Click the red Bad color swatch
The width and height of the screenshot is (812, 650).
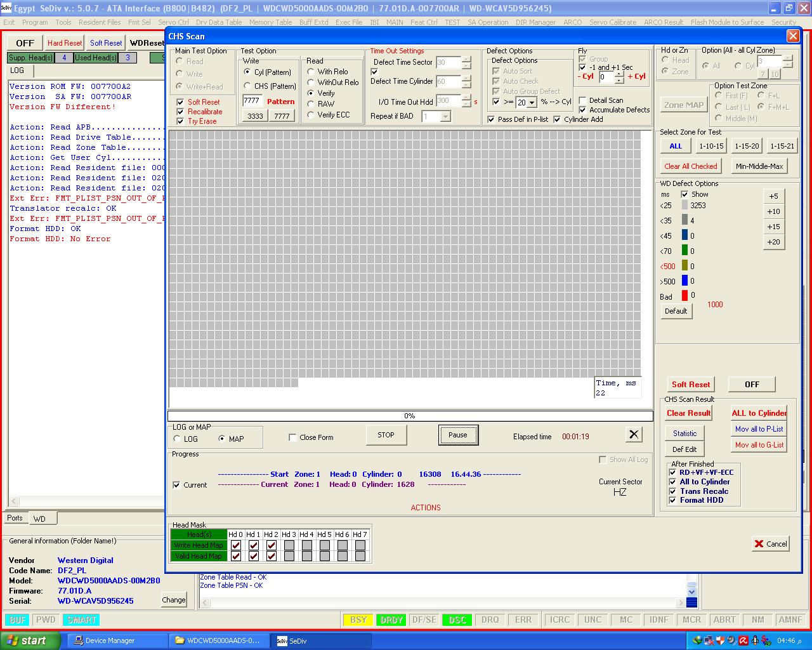pos(685,296)
